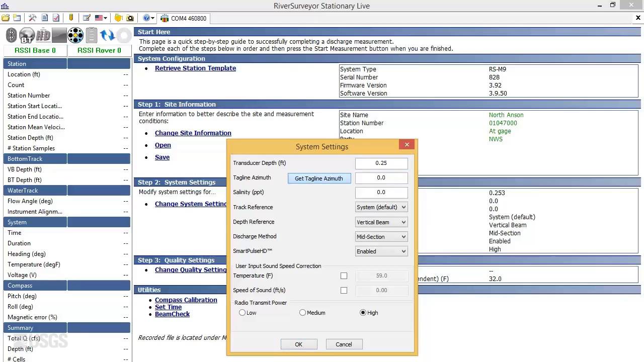Click the RSSI Base 0 indicator
This screenshot has height=362, width=644.
point(35,50)
